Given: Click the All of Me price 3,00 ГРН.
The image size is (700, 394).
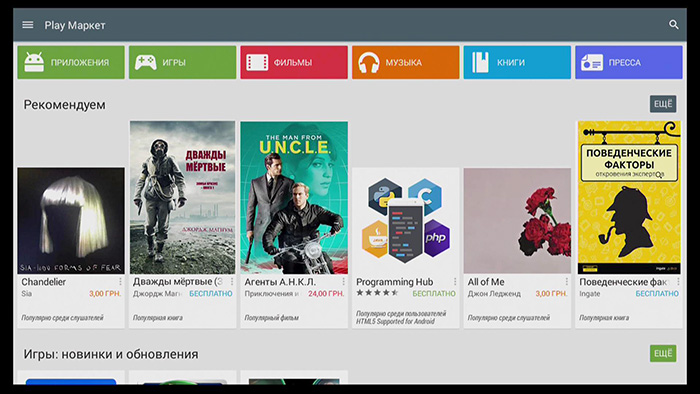Looking at the screenshot, I should coord(551,294).
